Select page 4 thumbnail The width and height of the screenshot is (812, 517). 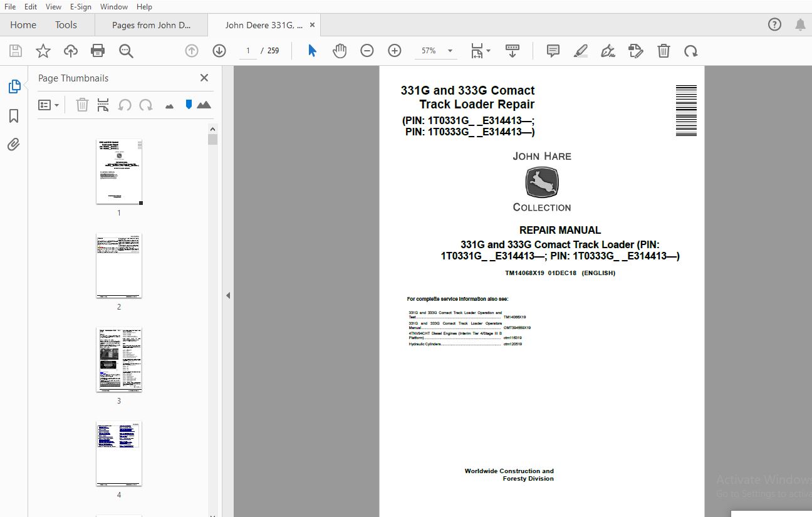click(119, 454)
